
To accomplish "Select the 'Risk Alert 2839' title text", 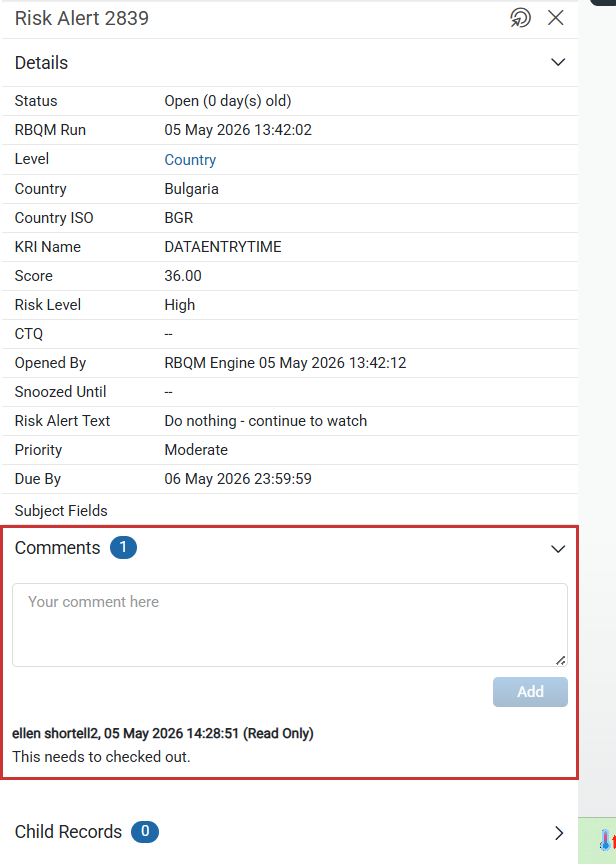I will (82, 18).
